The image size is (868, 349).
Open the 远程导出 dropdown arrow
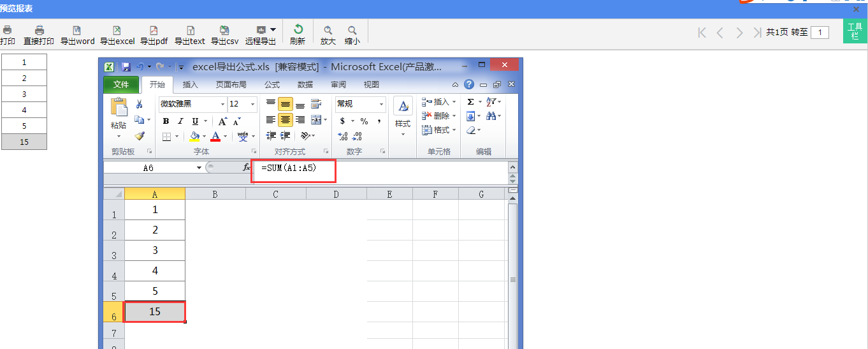(273, 29)
